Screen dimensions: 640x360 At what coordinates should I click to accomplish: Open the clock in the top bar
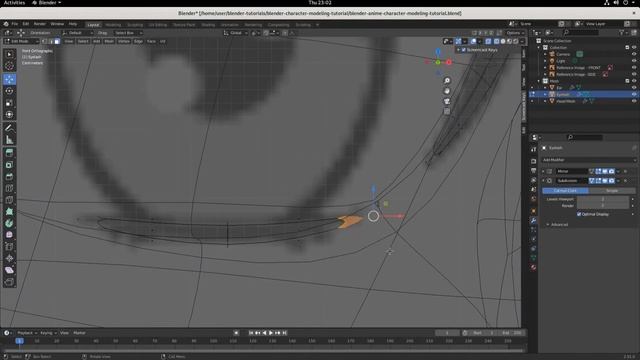320,3
